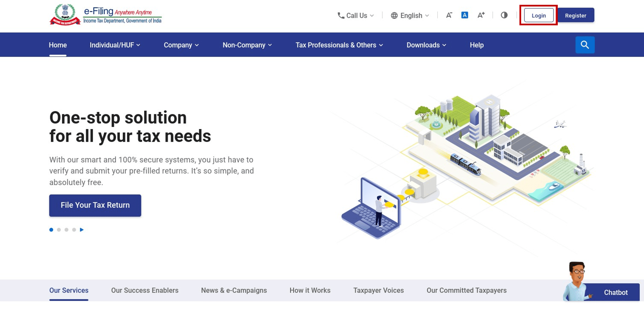This screenshot has height=309, width=644.
Task: Select the A+ increase font size icon
Action: [x=481, y=15]
